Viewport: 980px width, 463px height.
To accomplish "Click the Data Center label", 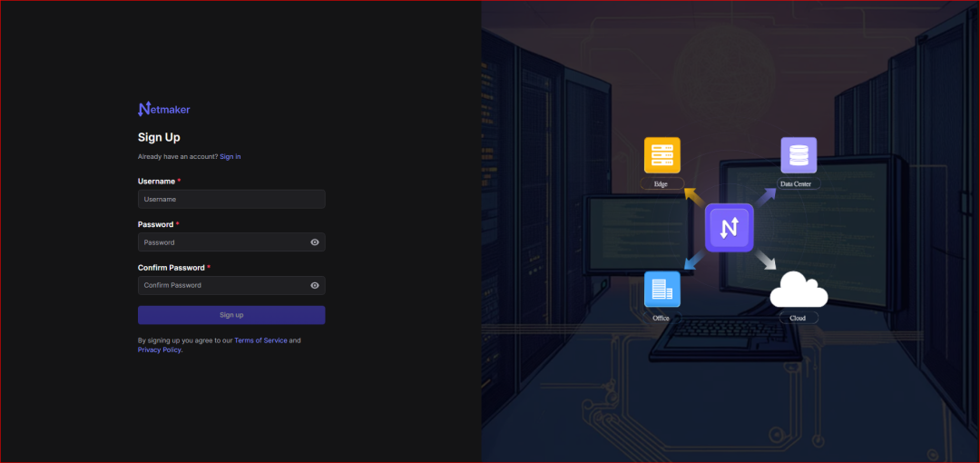I will point(799,184).
